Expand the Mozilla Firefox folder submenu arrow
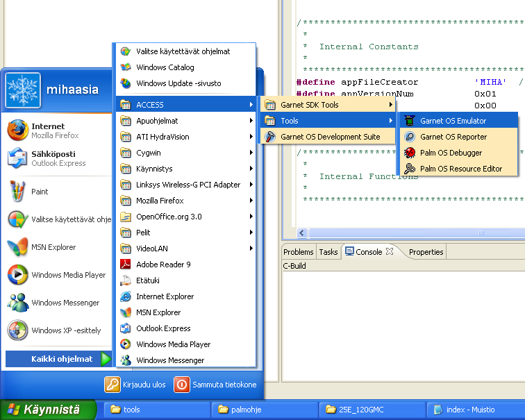 (251, 201)
